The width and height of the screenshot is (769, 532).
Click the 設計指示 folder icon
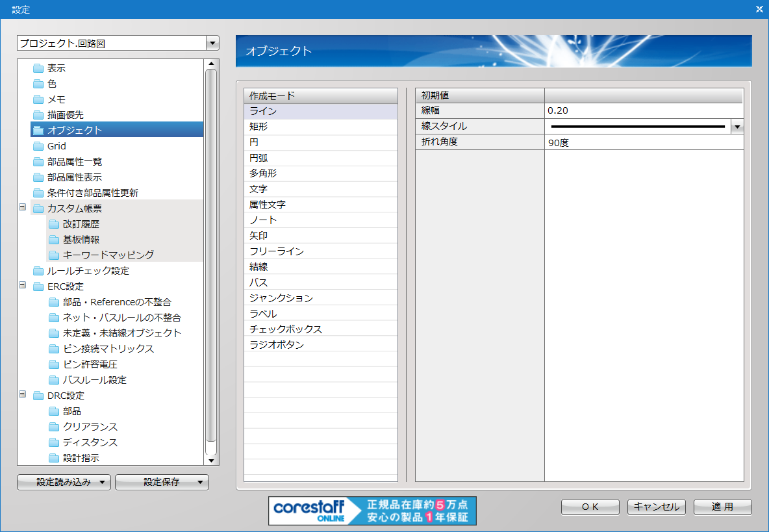(54, 458)
